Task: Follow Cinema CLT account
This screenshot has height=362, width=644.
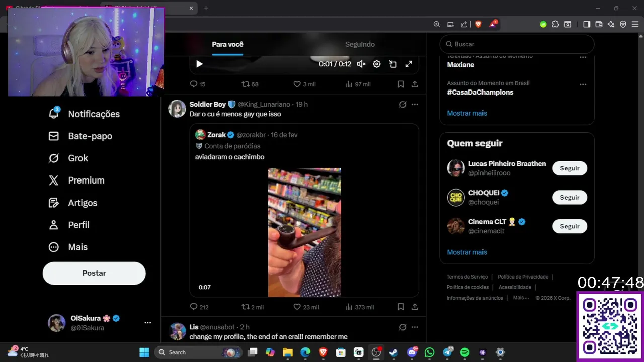Action: click(570, 226)
